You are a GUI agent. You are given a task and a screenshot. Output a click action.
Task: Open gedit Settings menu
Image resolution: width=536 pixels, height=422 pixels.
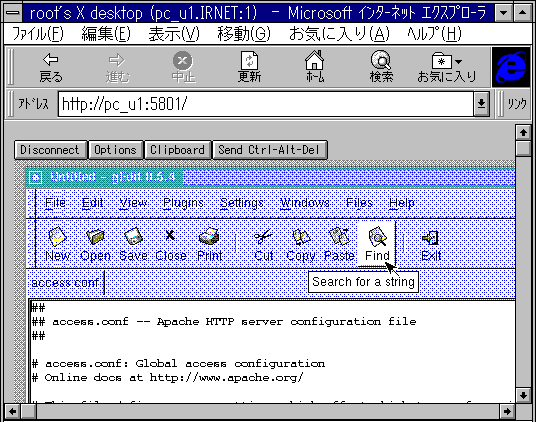(x=242, y=203)
